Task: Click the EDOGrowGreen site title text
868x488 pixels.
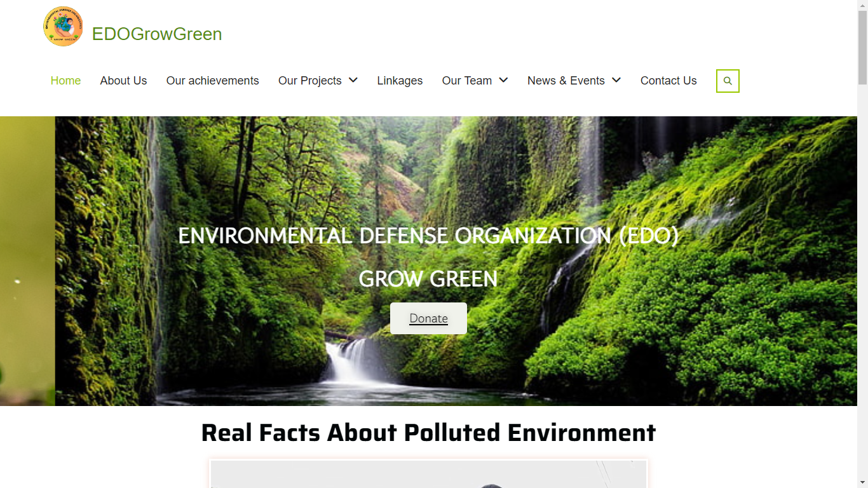Action: point(157,34)
